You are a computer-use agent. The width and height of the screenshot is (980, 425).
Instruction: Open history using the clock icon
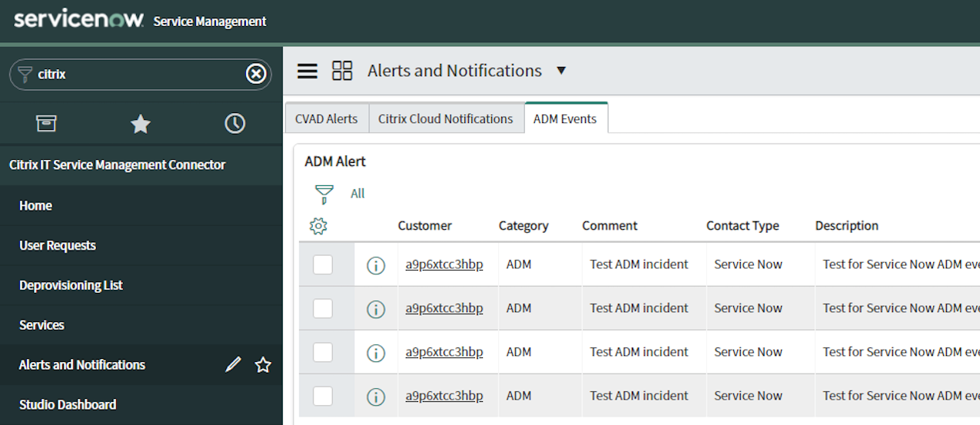click(x=234, y=123)
